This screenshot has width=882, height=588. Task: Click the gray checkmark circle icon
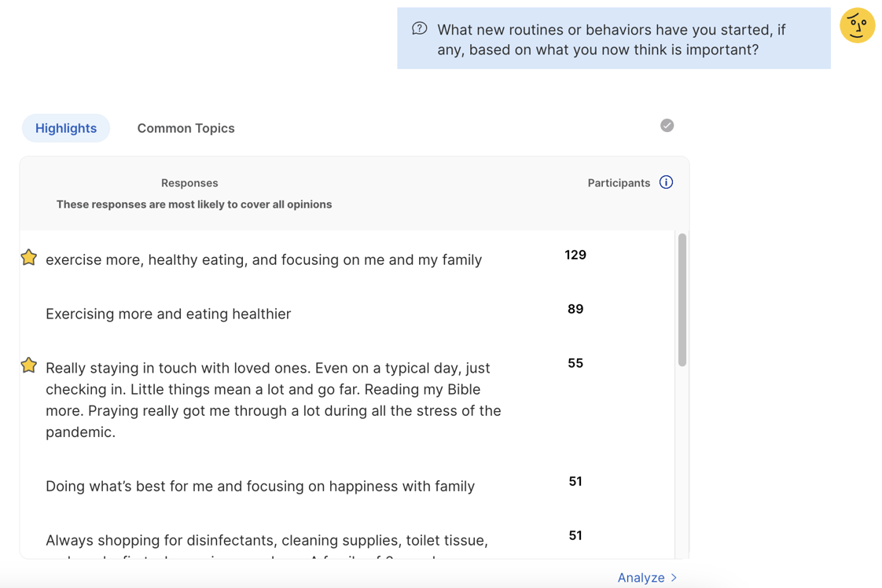coord(667,126)
